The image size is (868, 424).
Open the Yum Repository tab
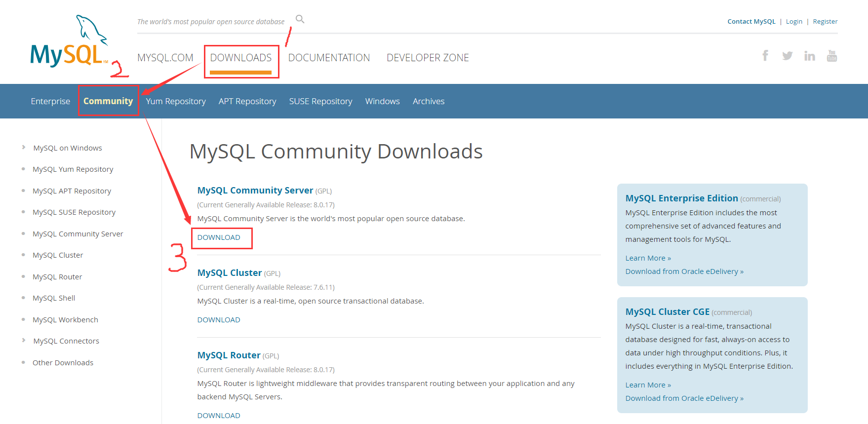(176, 101)
